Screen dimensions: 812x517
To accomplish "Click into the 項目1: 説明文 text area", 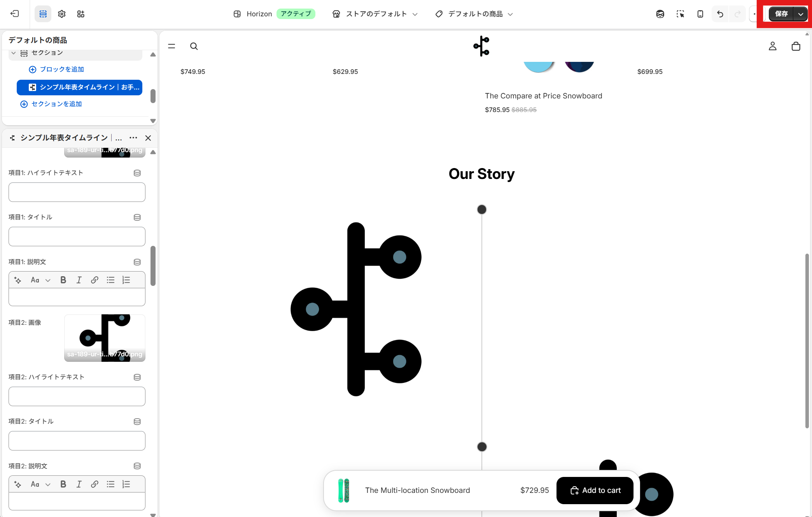I will pyautogui.click(x=77, y=297).
